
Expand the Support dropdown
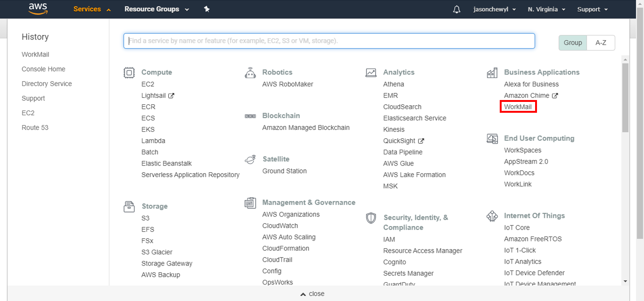pos(593,9)
